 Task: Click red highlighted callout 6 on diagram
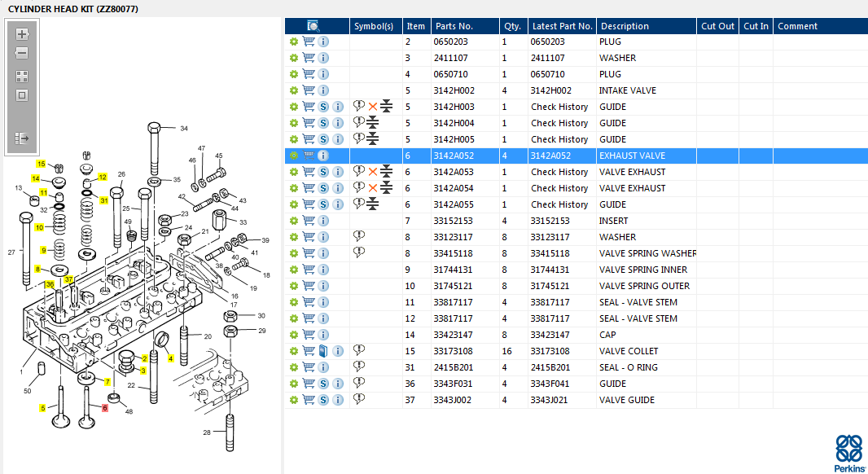[x=104, y=407]
